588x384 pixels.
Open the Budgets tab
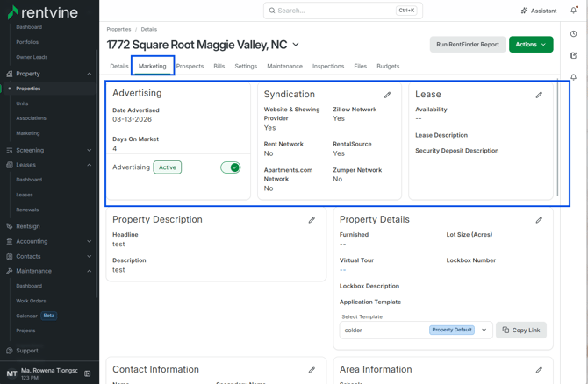388,67
